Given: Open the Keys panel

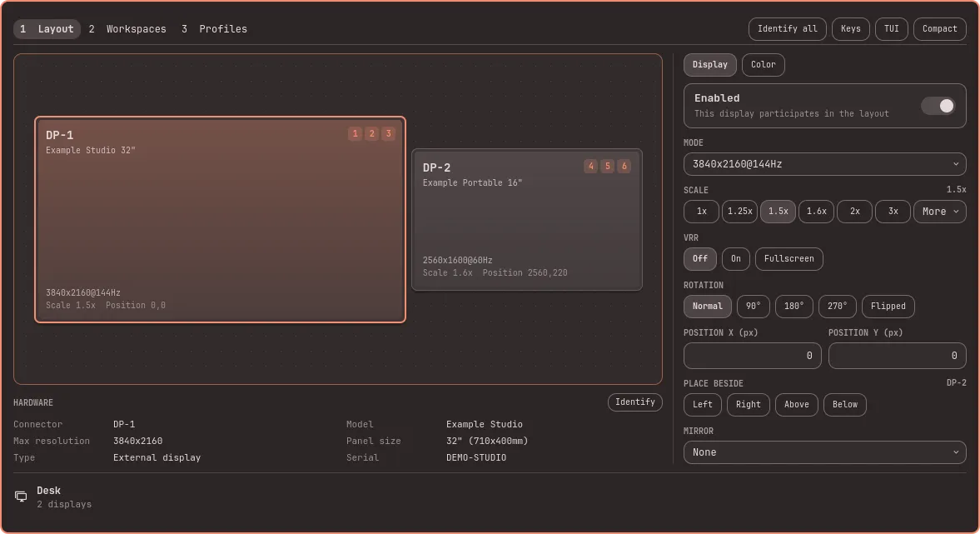Looking at the screenshot, I should (x=851, y=29).
